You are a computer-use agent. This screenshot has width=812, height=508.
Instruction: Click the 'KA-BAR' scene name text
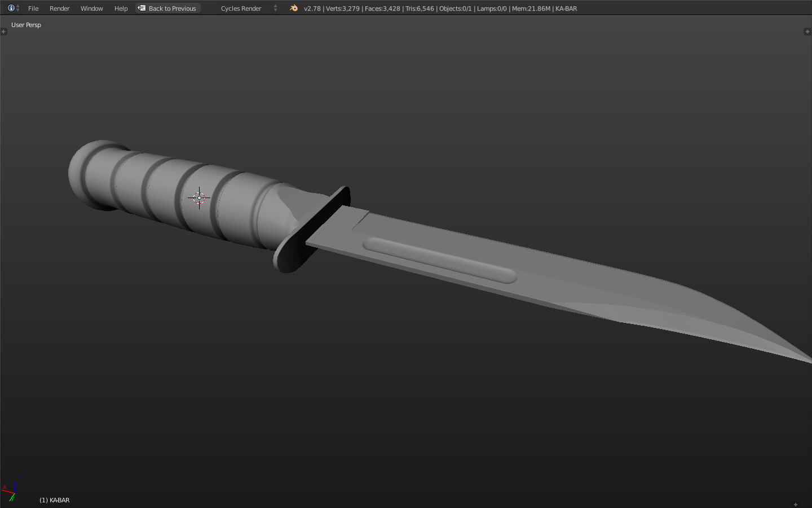click(x=566, y=8)
